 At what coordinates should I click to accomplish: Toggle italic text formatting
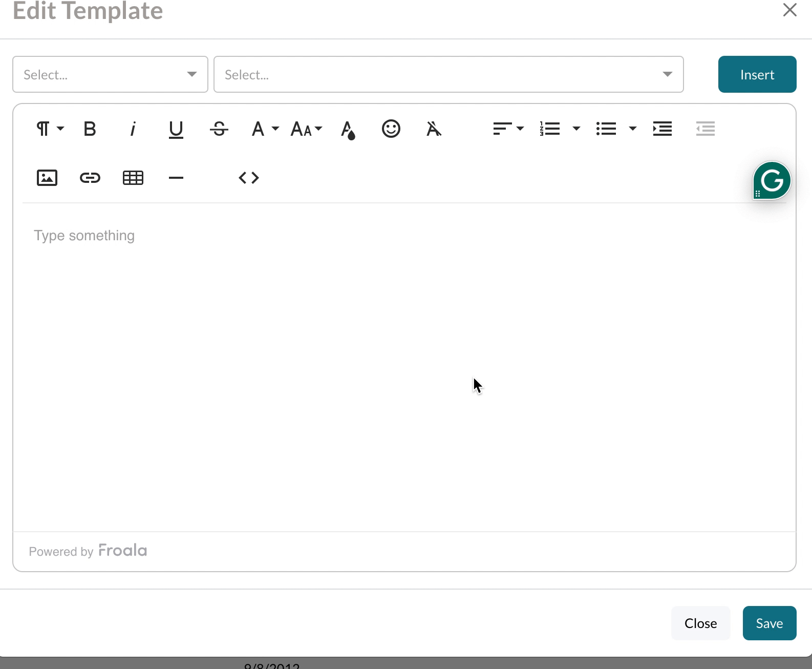133,129
